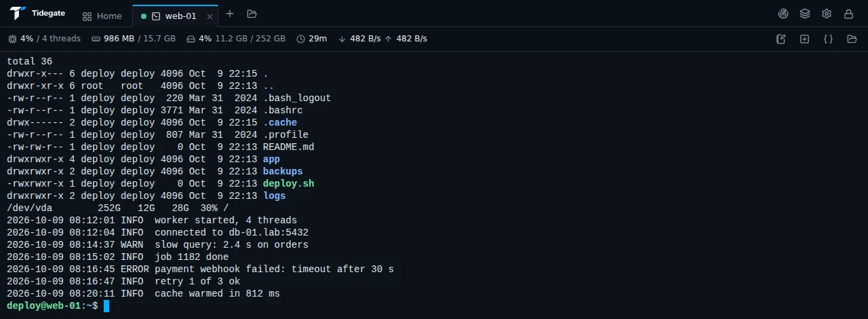Viewport: 868px width, 319px height.
Task: Click the boxed plus icon in stats bar
Action: [x=804, y=39]
